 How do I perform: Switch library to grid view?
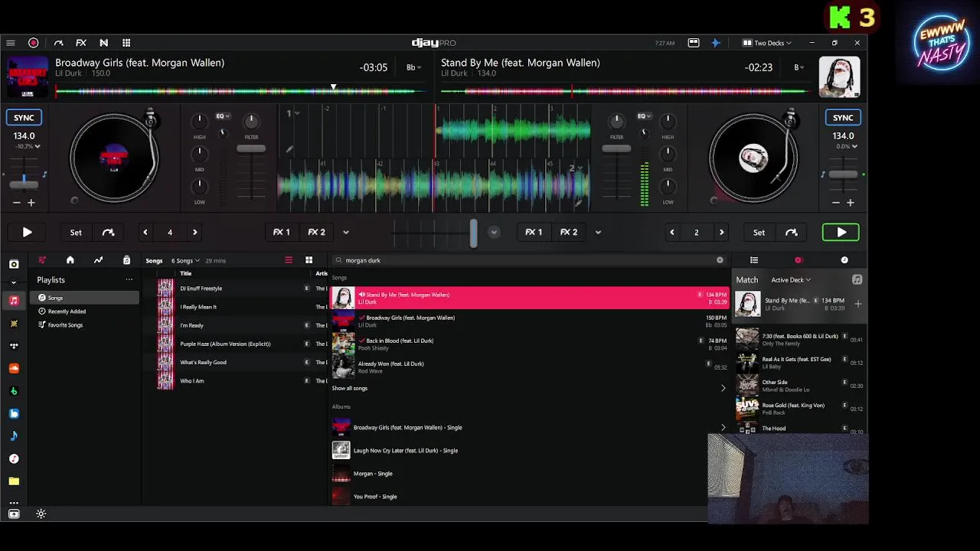(309, 260)
